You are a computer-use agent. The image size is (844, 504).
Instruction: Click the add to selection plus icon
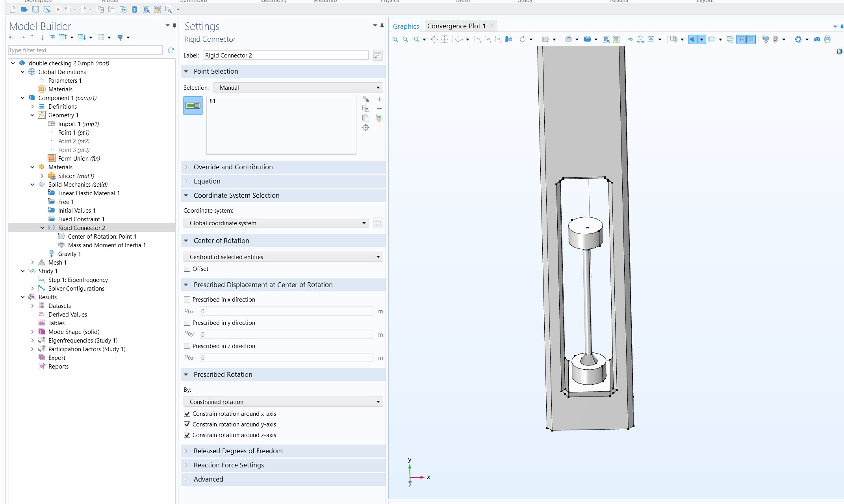click(379, 99)
